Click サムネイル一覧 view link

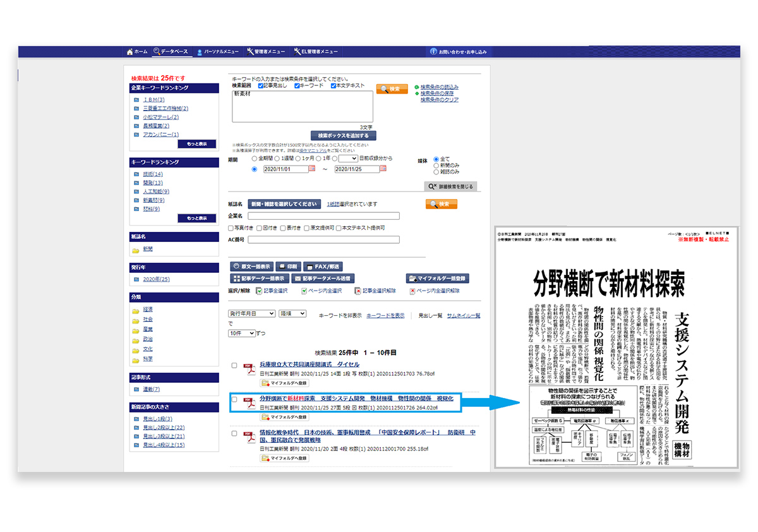pos(464,315)
